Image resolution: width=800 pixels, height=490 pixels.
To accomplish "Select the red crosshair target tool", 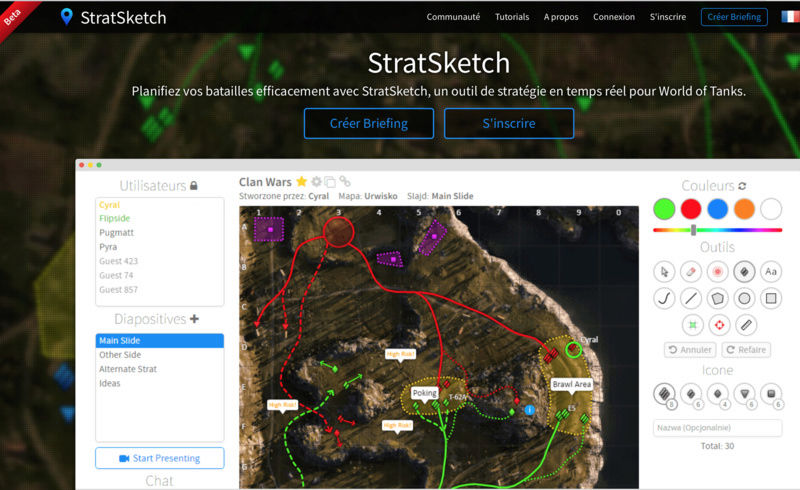I will pyautogui.click(x=719, y=325).
